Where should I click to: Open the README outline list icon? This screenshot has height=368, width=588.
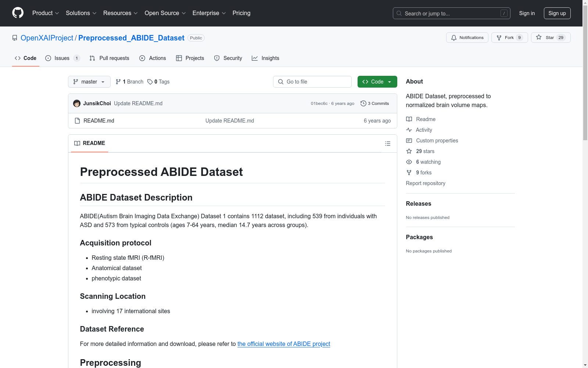(x=388, y=144)
